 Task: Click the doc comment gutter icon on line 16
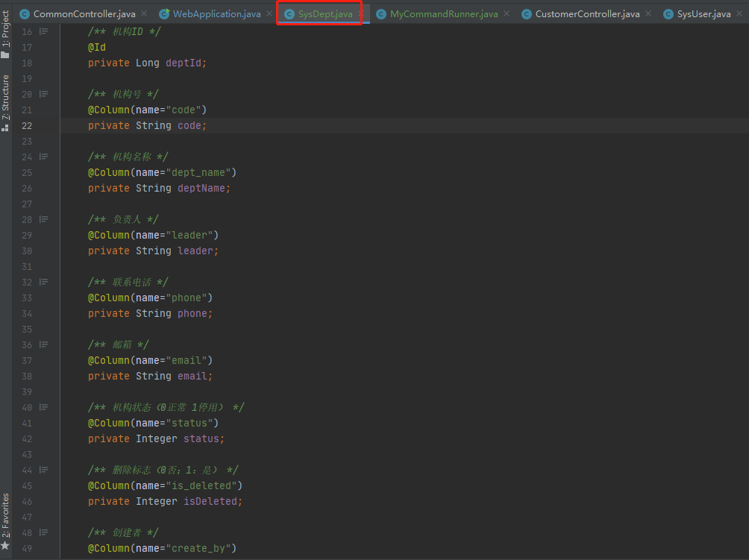point(43,31)
